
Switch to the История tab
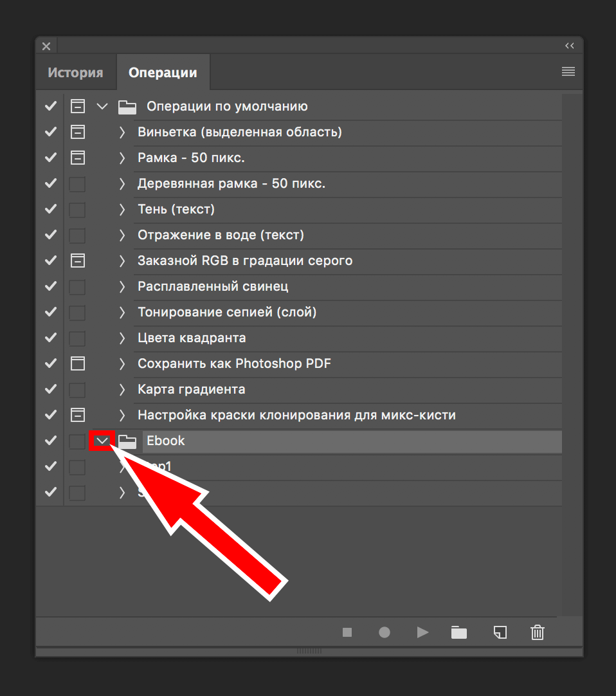point(75,73)
